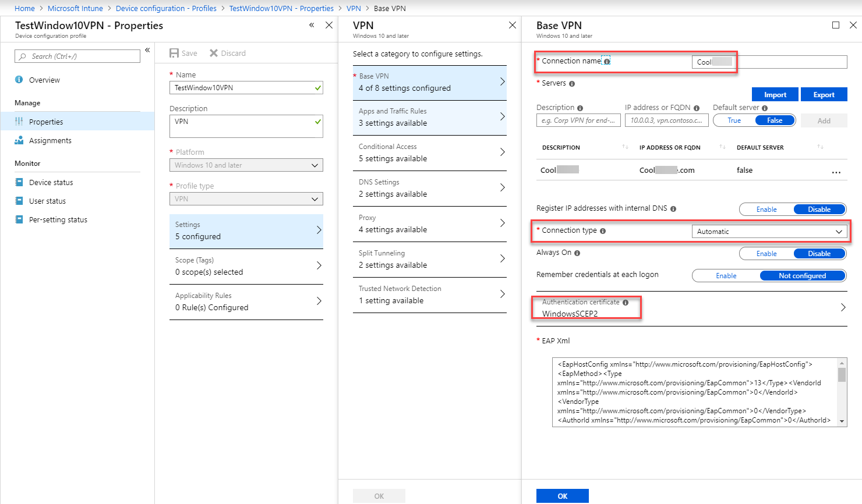862x504 pixels.
Task: Open Proxy settings category
Action: pos(429,224)
